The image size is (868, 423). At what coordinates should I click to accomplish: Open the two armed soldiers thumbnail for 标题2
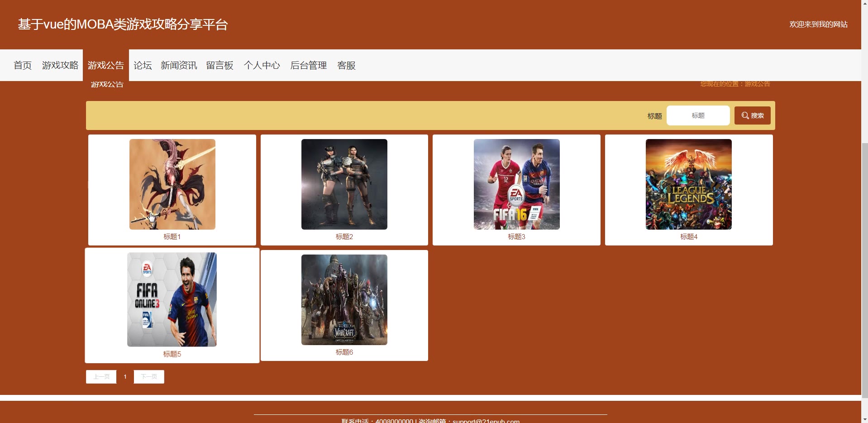click(344, 184)
